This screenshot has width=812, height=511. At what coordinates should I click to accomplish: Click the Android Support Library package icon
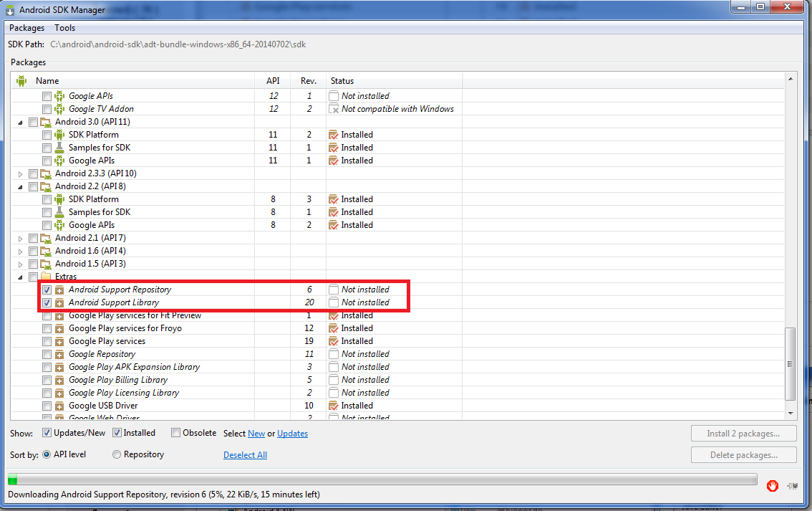59,302
